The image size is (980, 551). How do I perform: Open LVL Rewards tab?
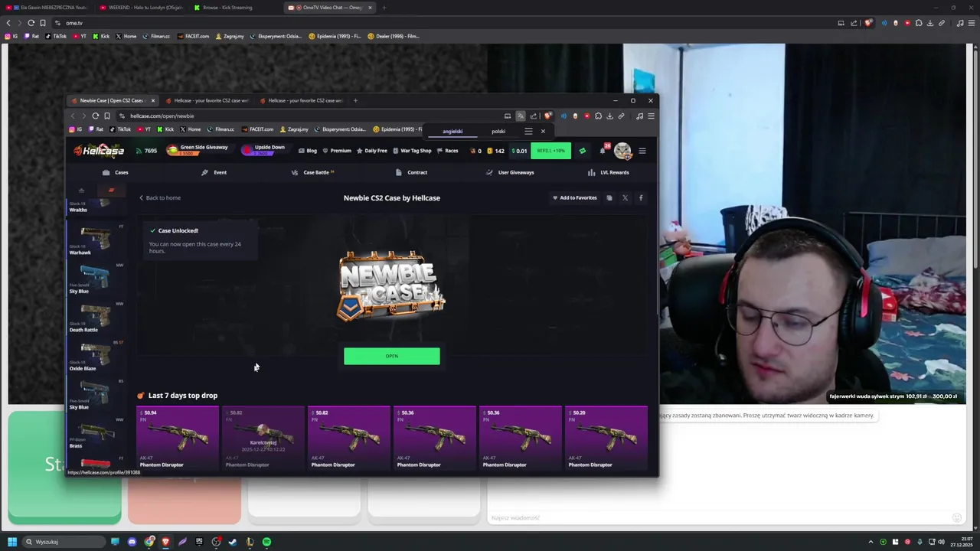point(609,172)
